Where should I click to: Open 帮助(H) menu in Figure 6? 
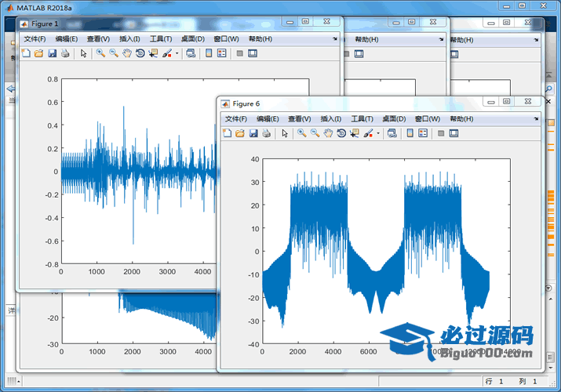[x=461, y=119]
